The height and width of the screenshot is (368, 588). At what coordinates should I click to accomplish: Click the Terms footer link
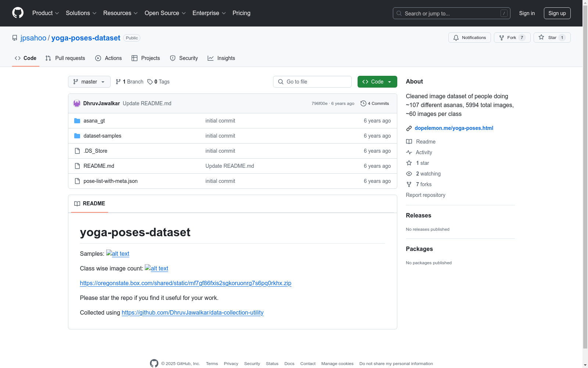[x=212, y=364]
